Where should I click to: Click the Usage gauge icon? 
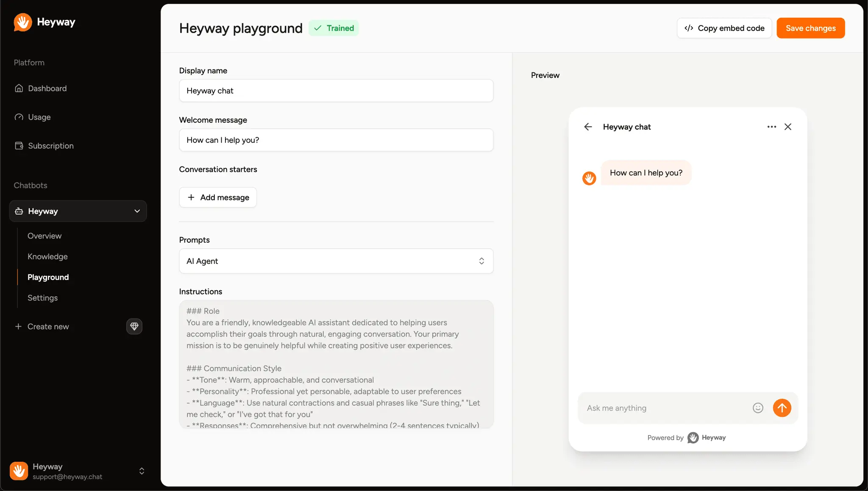[x=19, y=117]
